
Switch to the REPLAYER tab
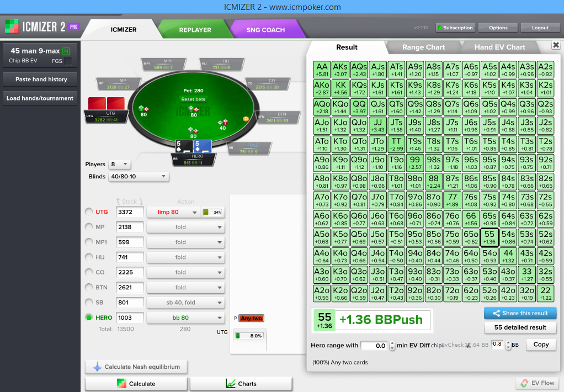coord(195,29)
